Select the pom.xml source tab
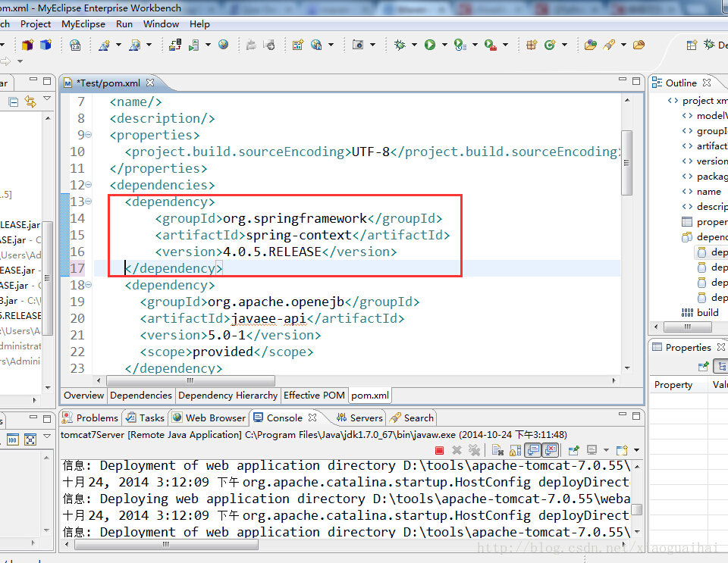728x563 pixels. (370, 395)
